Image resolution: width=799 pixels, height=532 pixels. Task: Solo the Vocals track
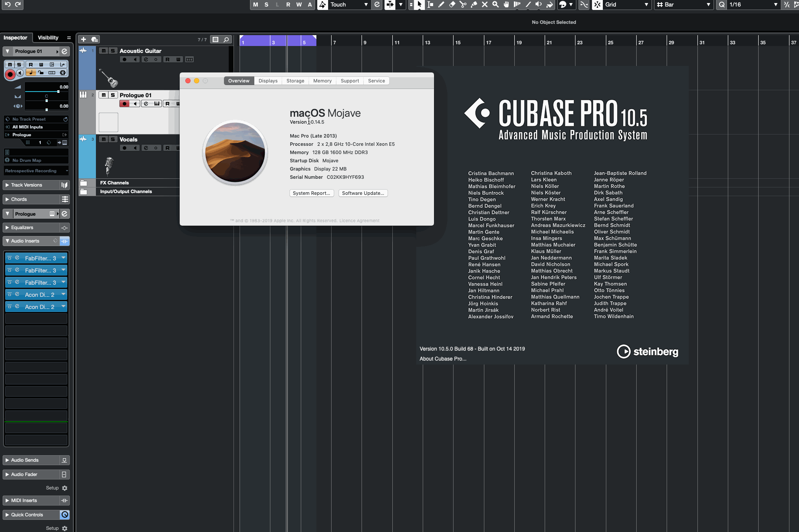click(x=113, y=139)
